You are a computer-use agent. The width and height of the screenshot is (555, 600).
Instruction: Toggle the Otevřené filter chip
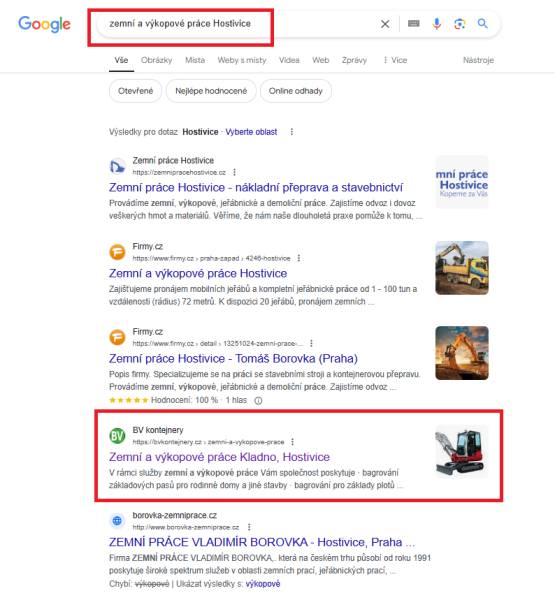pos(135,91)
